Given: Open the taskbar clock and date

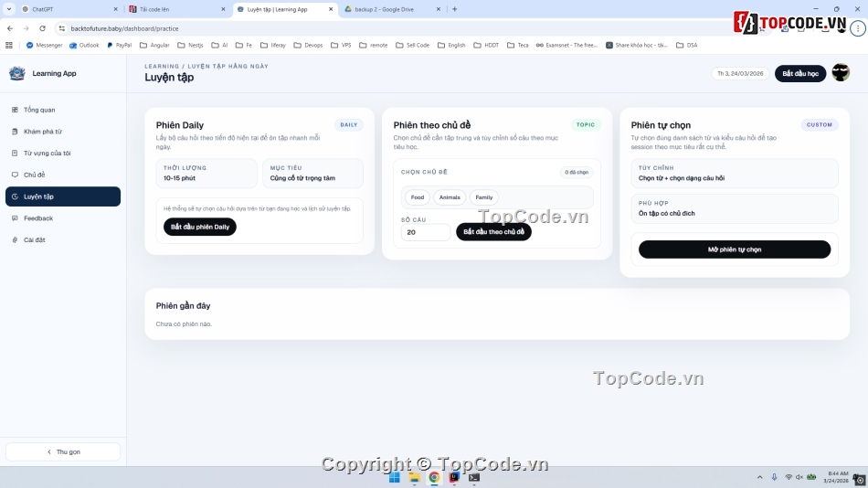Looking at the screenshot, I should coord(836,477).
